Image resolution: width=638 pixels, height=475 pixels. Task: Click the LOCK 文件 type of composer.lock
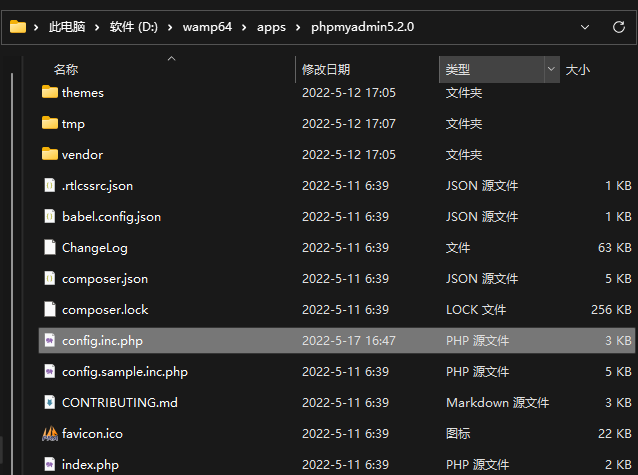click(x=476, y=310)
